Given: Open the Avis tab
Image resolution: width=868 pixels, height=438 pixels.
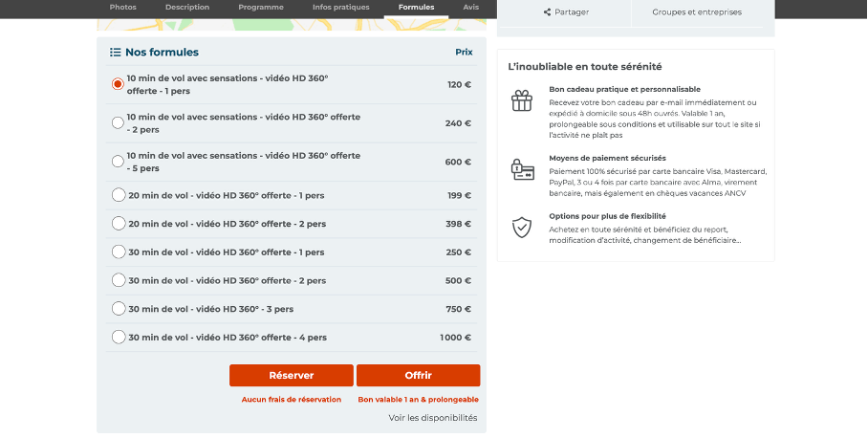Looking at the screenshot, I should coord(471,8).
